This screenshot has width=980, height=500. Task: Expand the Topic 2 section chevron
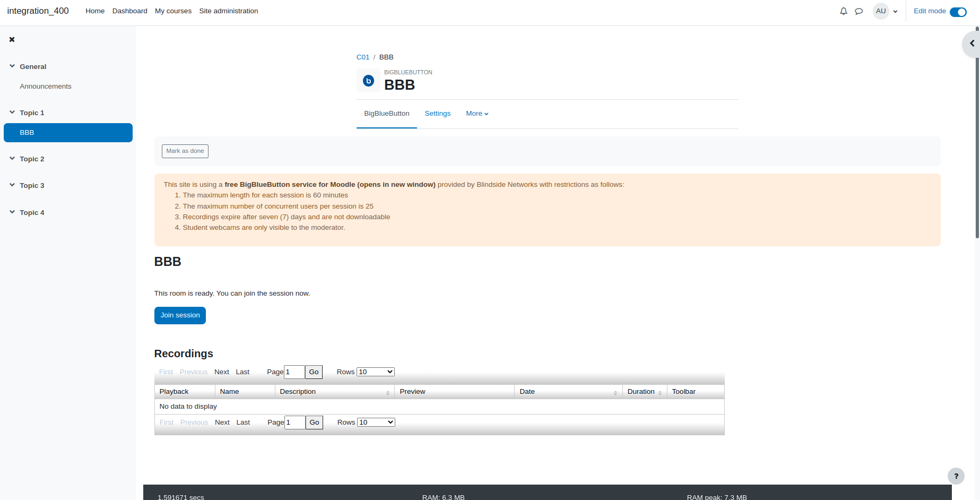pos(12,159)
